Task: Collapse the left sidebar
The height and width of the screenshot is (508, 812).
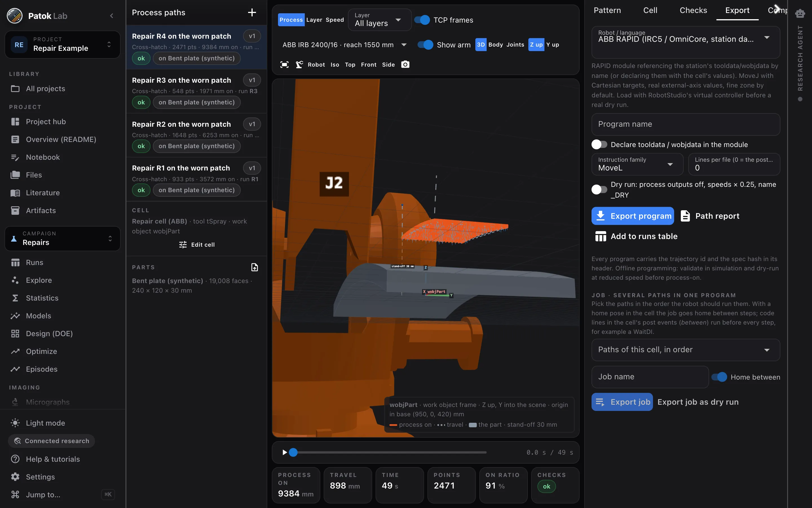Action: pyautogui.click(x=111, y=16)
